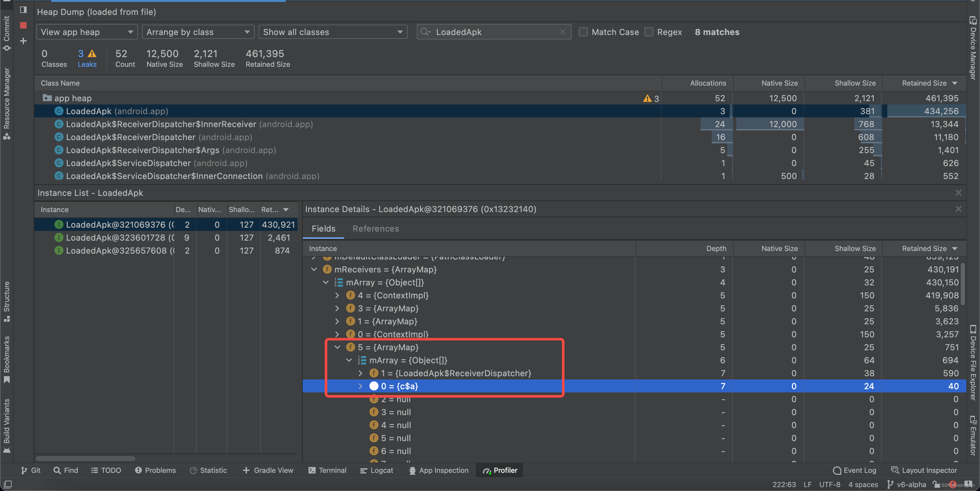
Task: Open the Terminal tool window
Action: point(327,470)
